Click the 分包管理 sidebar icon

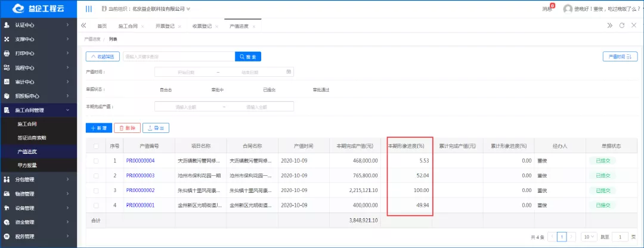click(7, 179)
